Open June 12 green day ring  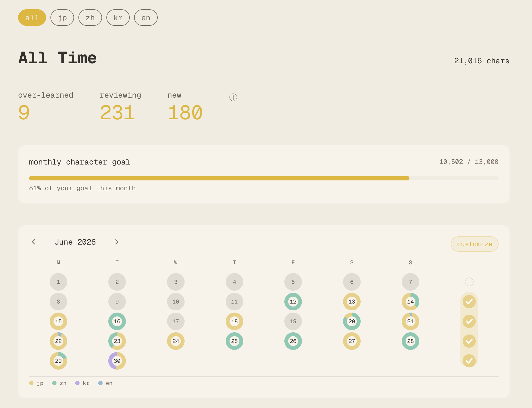293,302
